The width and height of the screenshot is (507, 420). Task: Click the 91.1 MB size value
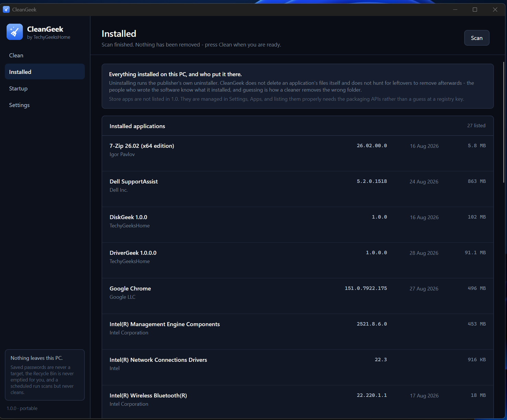(x=475, y=253)
